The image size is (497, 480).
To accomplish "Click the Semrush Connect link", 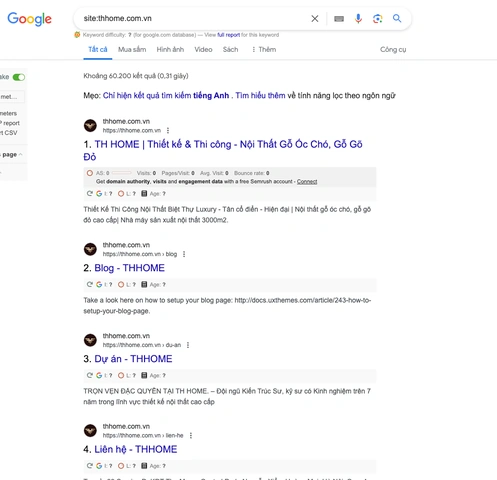I will point(307,182).
